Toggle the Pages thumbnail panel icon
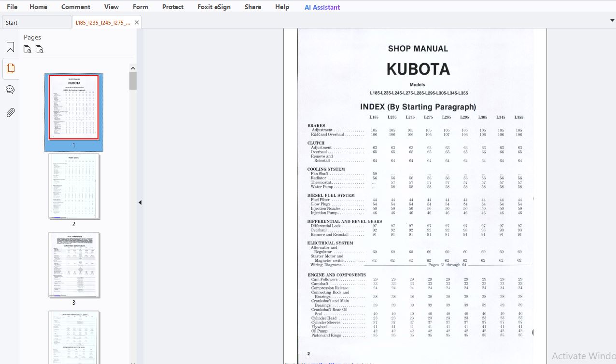This screenshot has height=364, width=616. click(x=10, y=68)
